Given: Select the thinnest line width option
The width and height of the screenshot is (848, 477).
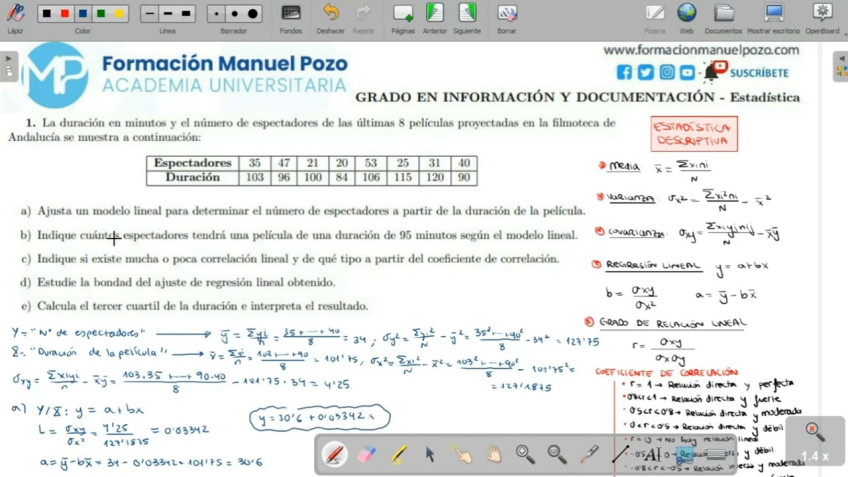Looking at the screenshot, I should point(149,14).
